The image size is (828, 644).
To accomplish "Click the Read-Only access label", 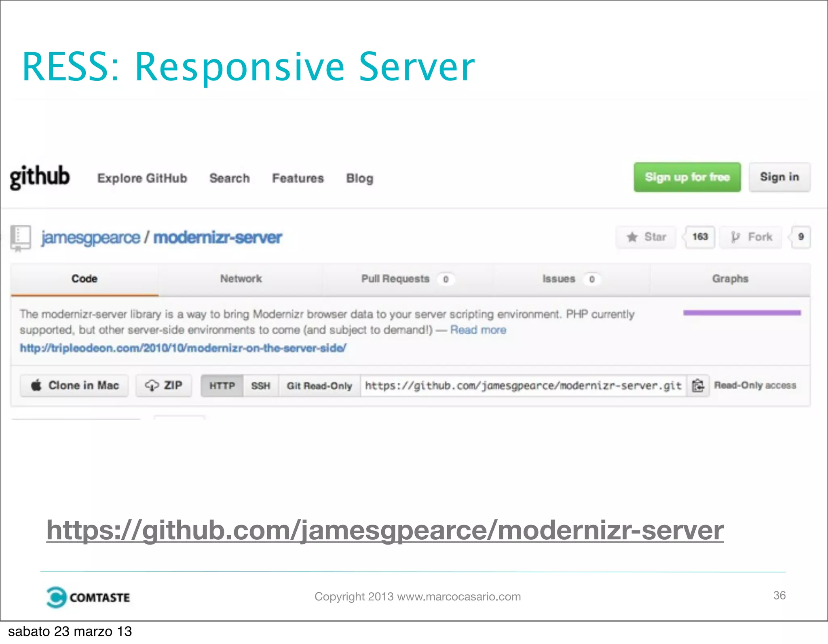I will (755, 385).
